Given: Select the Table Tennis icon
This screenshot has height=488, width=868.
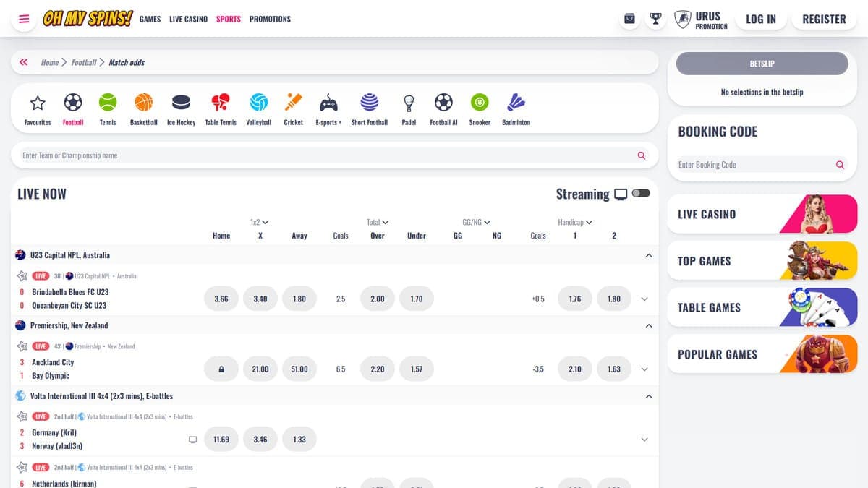Looking at the screenshot, I should (x=221, y=103).
